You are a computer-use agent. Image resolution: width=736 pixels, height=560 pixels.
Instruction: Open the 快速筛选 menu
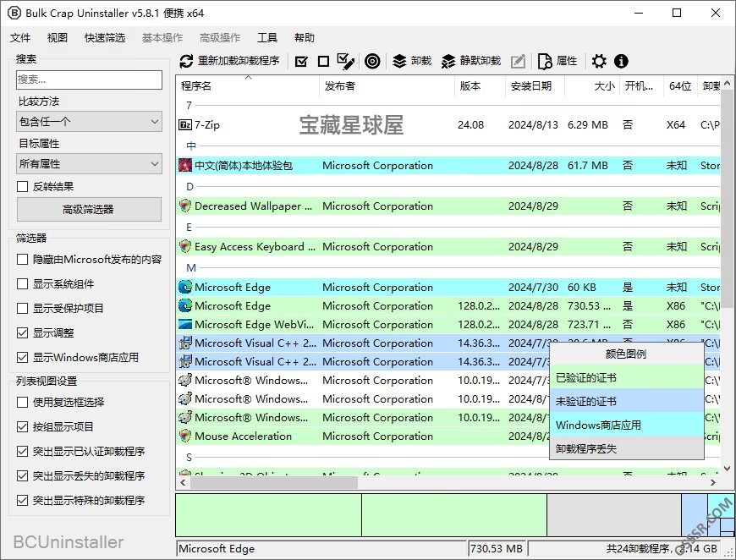point(105,37)
